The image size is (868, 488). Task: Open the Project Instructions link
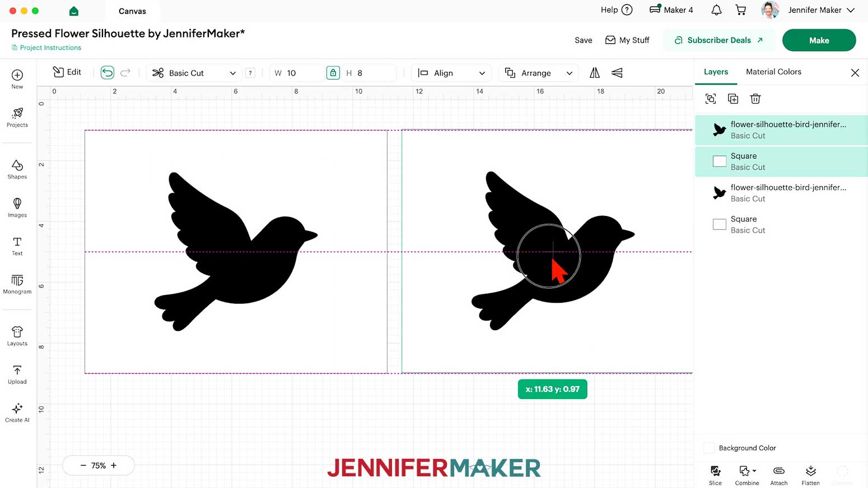coord(46,48)
